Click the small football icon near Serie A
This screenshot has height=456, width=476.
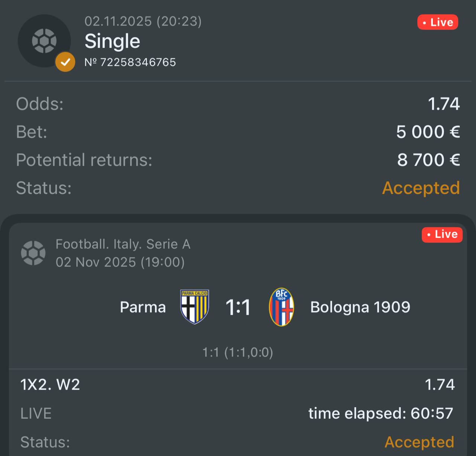pos(33,253)
